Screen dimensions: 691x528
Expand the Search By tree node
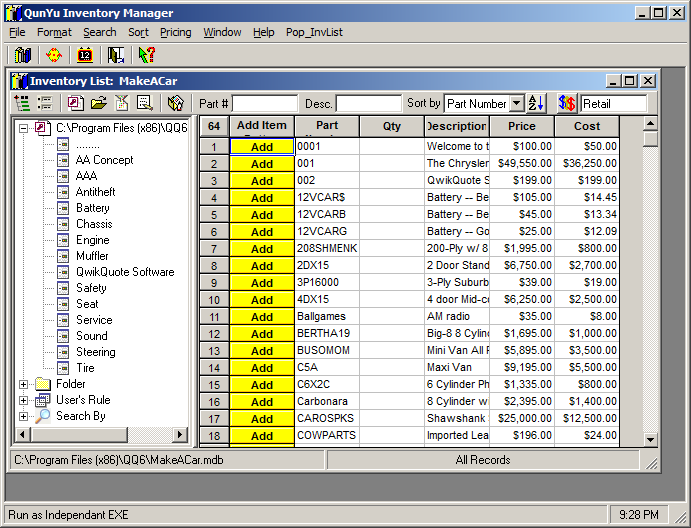pos(24,416)
